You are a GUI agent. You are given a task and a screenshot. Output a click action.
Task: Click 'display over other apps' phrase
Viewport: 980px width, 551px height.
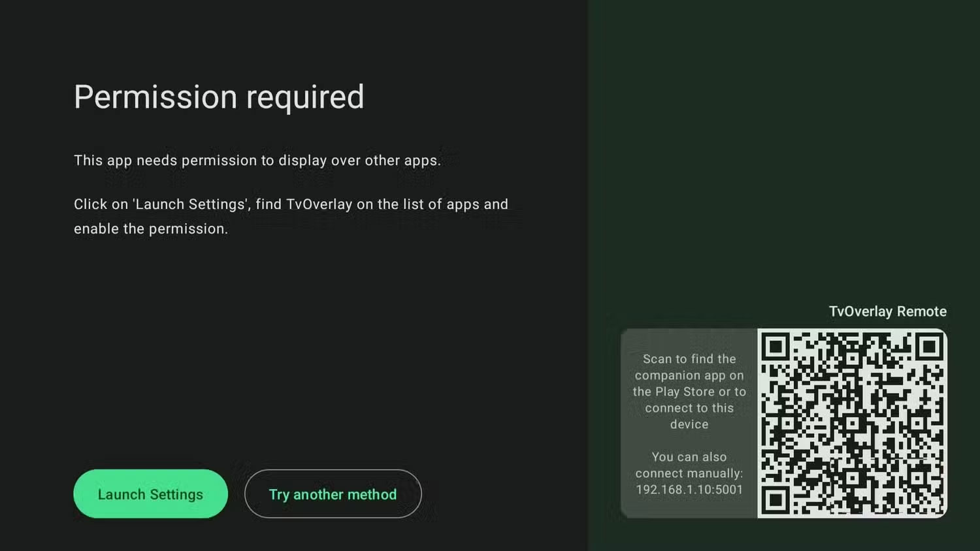[x=359, y=161]
